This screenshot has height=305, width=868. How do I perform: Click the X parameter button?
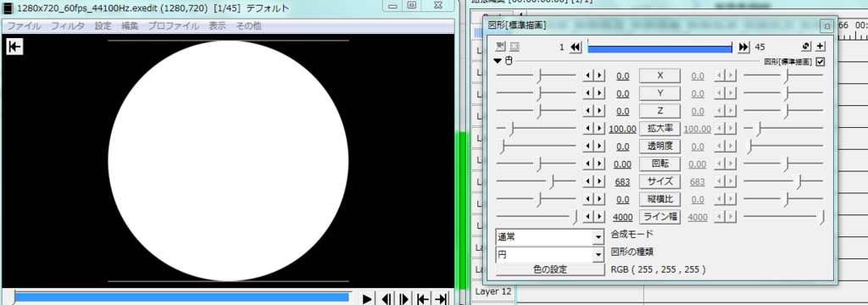pos(659,76)
